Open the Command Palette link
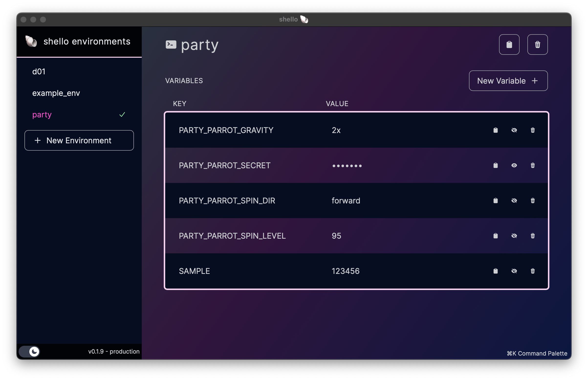The height and width of the screenshot is (380, 588). (537, 353)
